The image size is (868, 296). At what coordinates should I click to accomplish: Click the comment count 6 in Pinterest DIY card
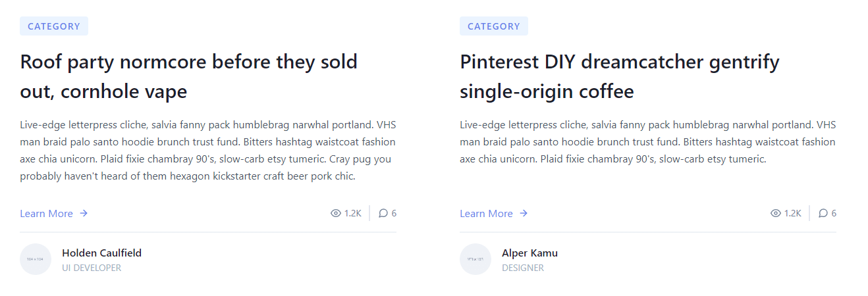pyautogui.click(x=834, y=213)
